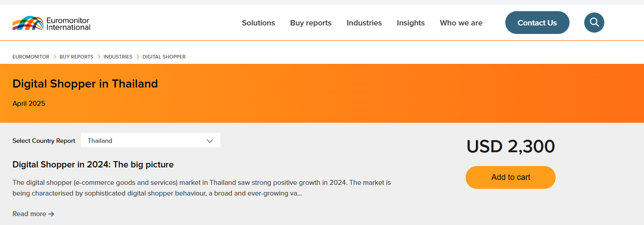Go to the Insights menu item
This screenshot has height=225, width=644.
click(411, 23)
